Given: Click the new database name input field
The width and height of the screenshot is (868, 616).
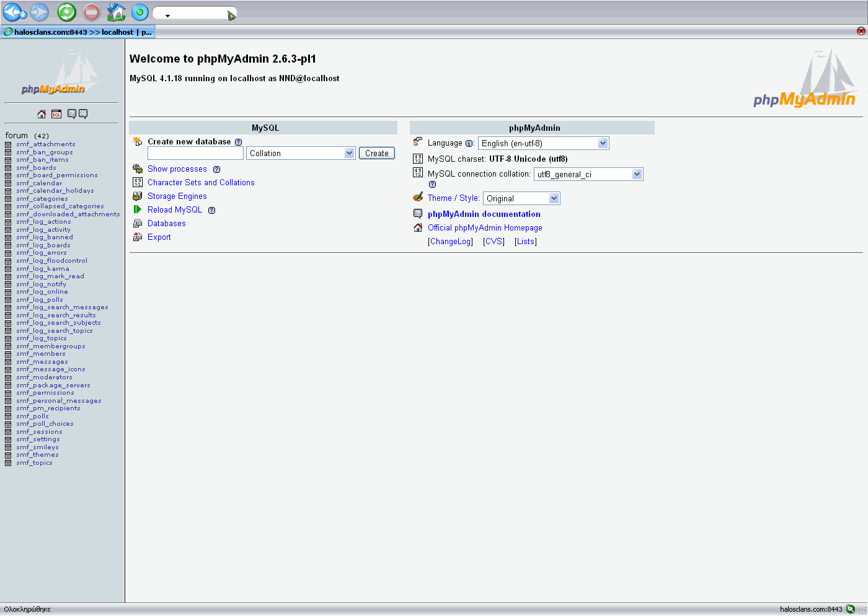Looking at the screenshot, I should pos(195,153).
